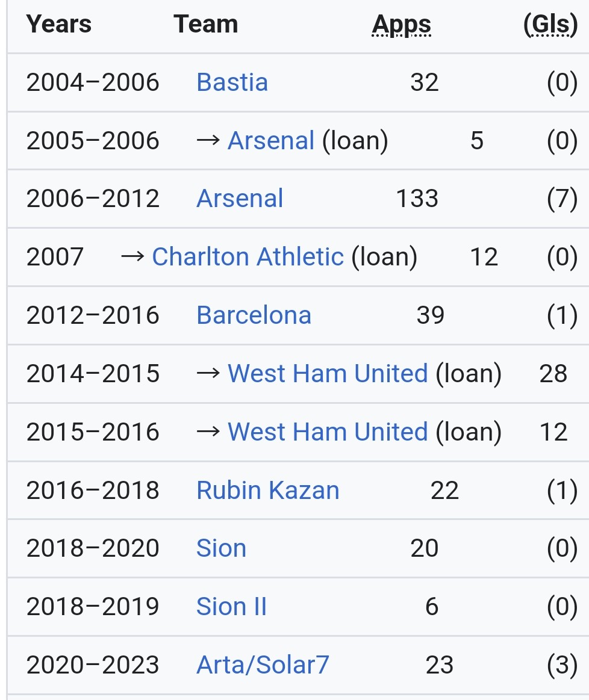Click the 2012–2016 years cell
The height and width of the screenshot is (700, 589).
tap(92, 315)
